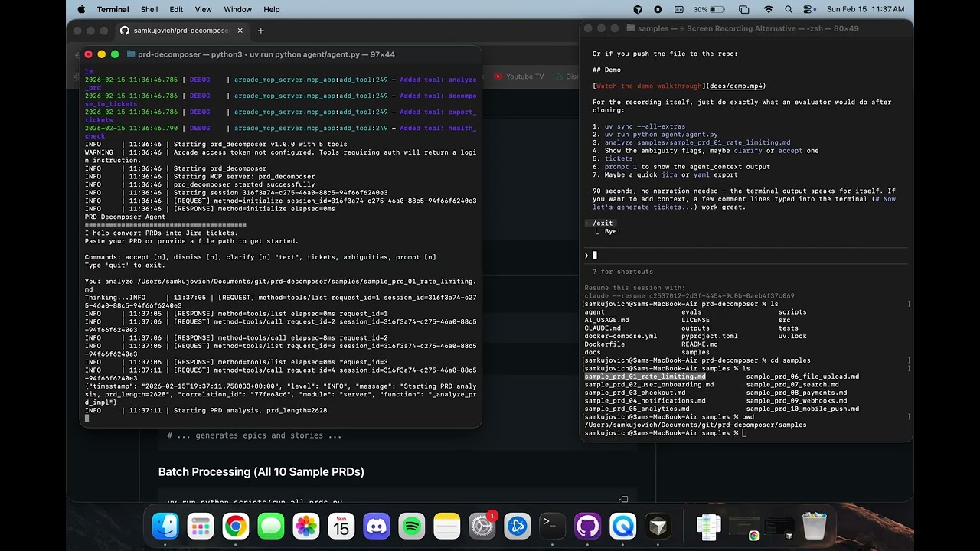
Task: Click the Wi-Fi status icon
Action: (768, 9)
